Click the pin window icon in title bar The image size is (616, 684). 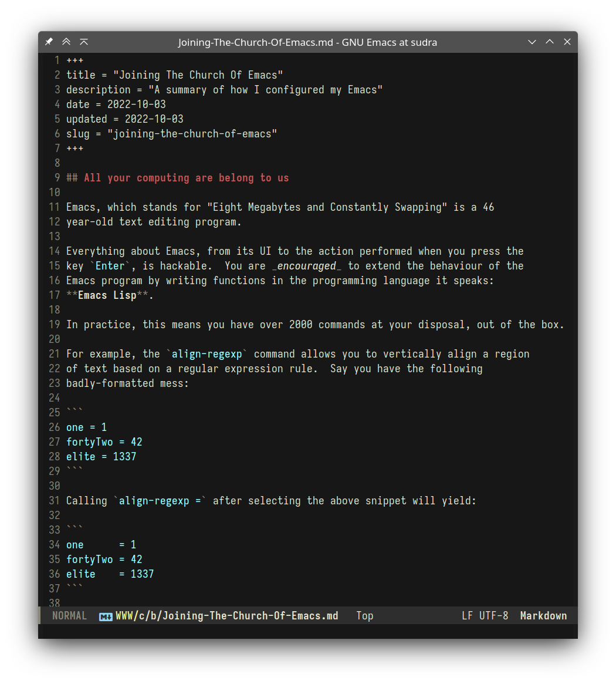click(49, 42)
